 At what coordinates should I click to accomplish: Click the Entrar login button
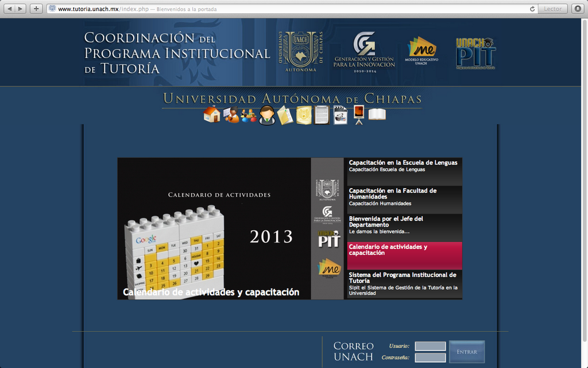click(467, 352)
